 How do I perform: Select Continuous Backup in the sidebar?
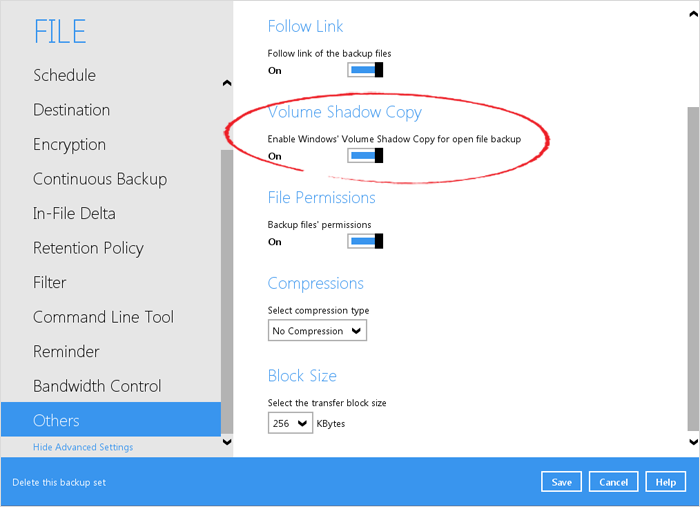click(x=100, y=179)
